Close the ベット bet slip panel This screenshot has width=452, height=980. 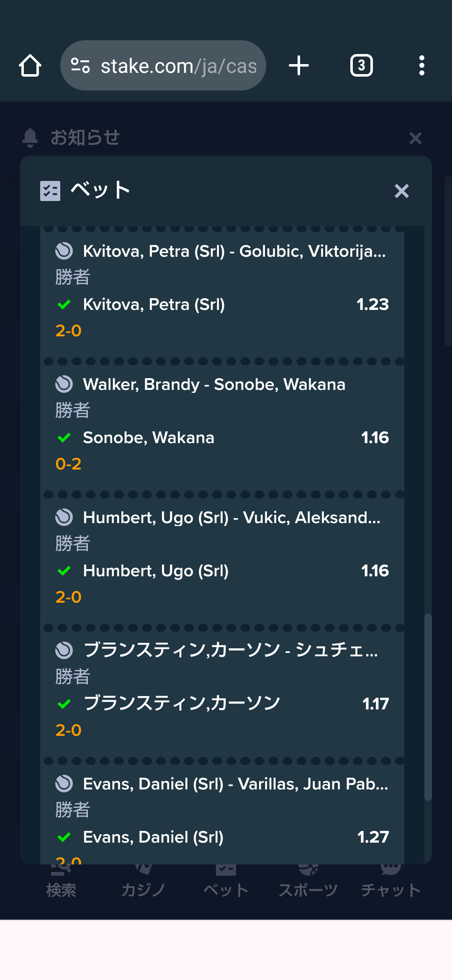(402, 191)
